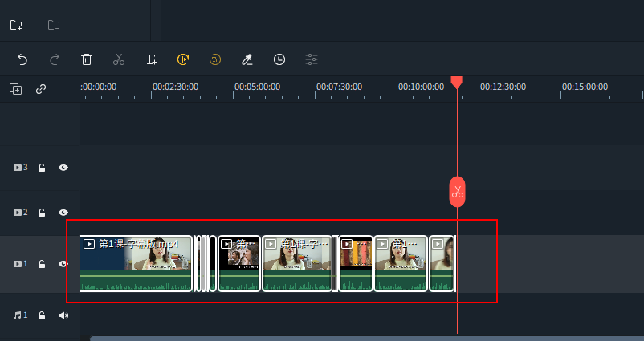Click the Redo arrow in the toolbar
Image resolution: width=644 pixels, height=341 pixels.
click(x=55, y=59)
